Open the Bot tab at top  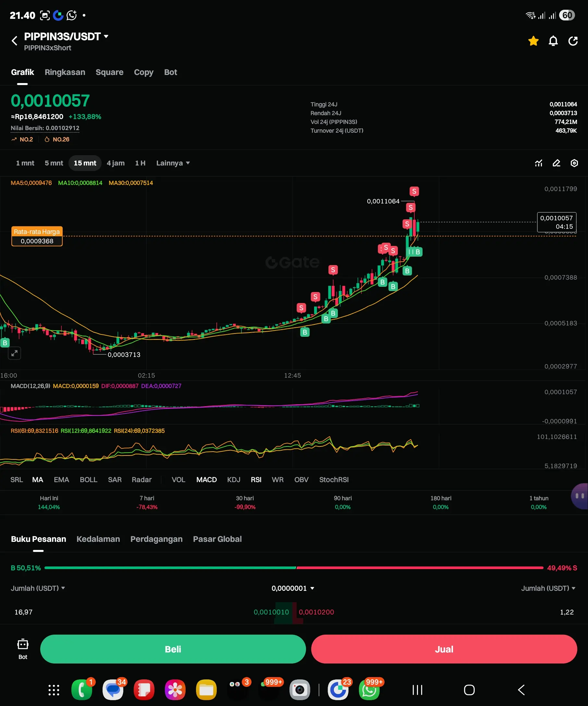pos(170,72)
